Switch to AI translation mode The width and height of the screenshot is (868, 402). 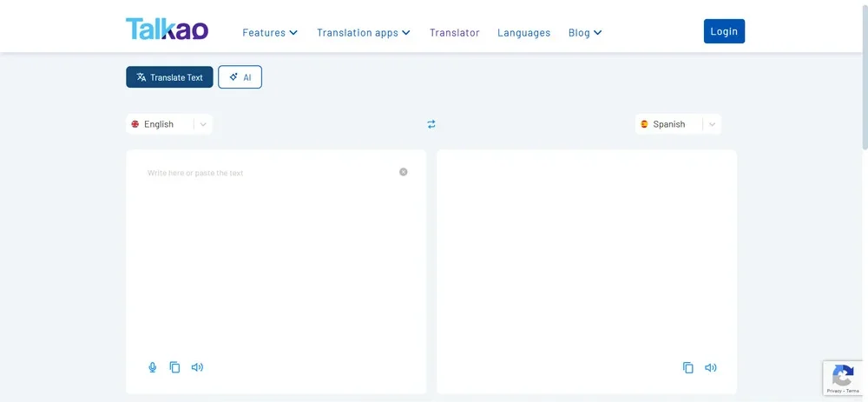(x=240, y=77)
